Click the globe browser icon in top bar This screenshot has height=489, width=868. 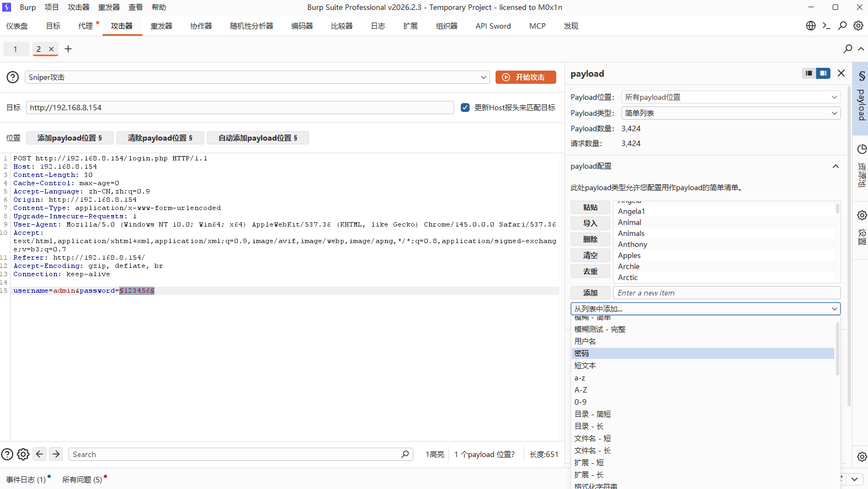coord(811,26)
